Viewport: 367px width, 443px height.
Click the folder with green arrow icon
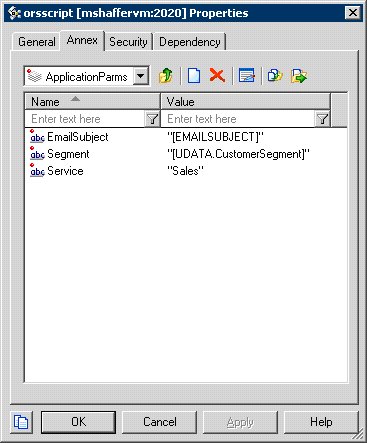click(299, 76)
